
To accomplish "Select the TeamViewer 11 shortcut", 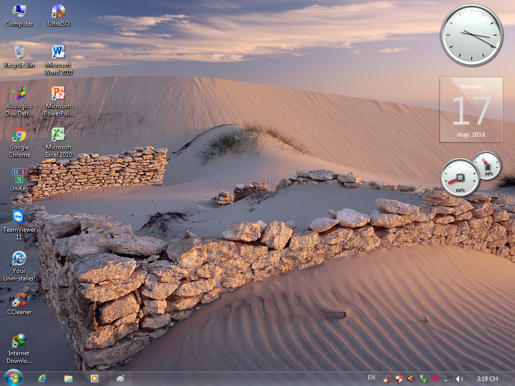I will point(19,225).
